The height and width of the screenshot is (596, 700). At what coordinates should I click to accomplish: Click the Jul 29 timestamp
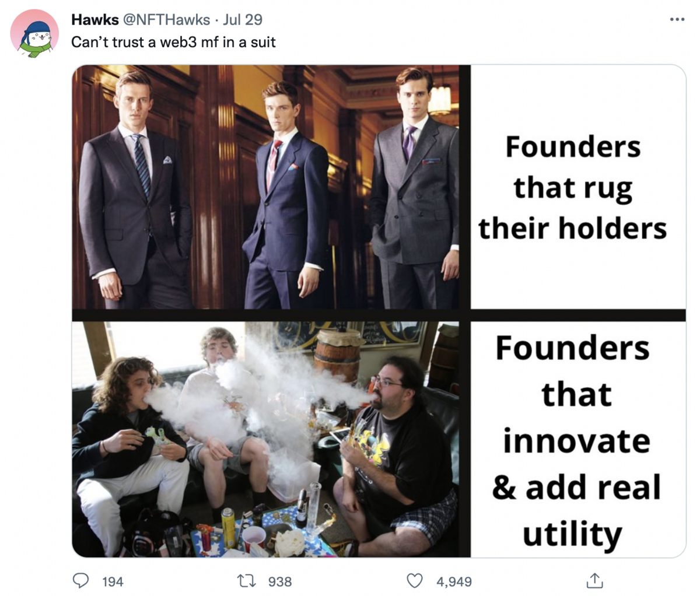click(243, 19)
